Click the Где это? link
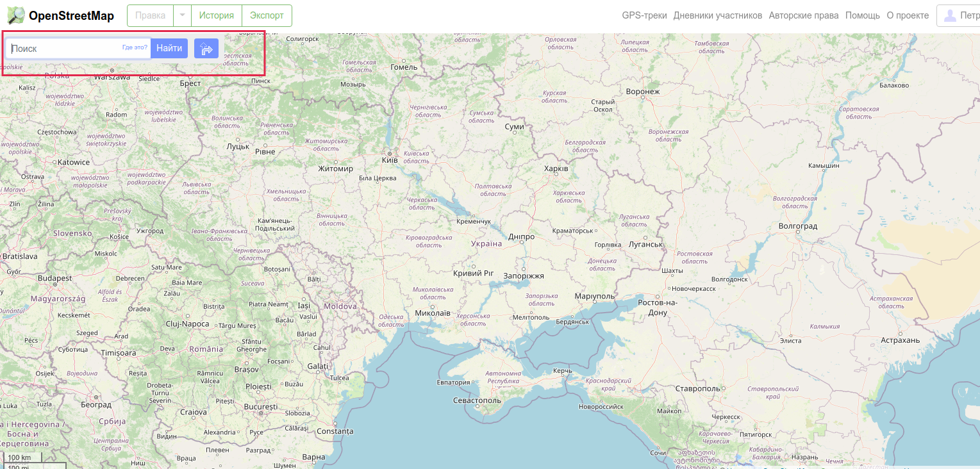The width and height of the screenshot is (980, 469). click(135, 47)
